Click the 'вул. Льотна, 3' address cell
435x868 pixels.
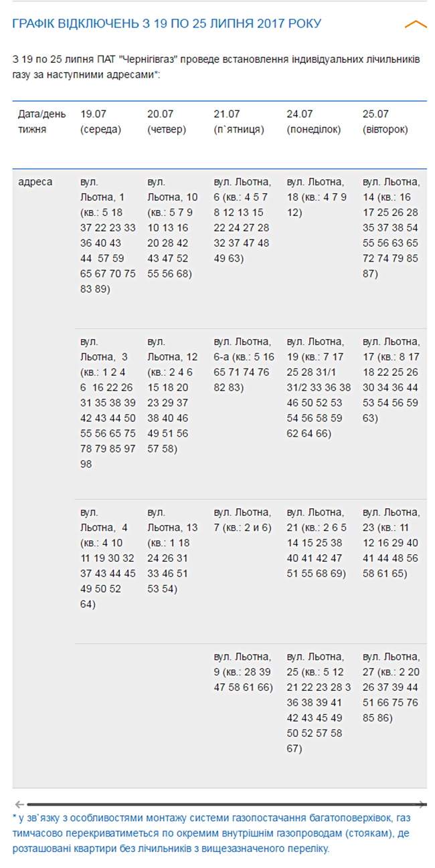tap(108, 403)
